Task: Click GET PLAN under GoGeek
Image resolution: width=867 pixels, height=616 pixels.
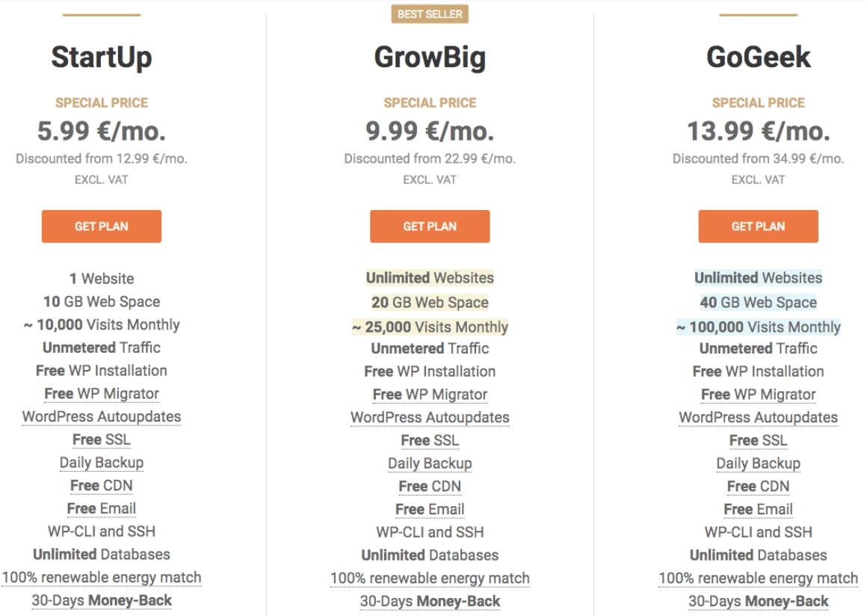Action: pyautogui.click(x=758, y=227)
